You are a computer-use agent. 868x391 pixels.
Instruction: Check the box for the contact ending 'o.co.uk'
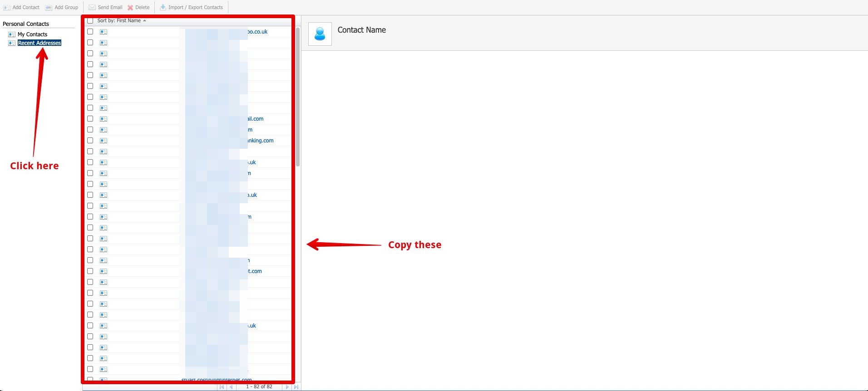(90, 32)
